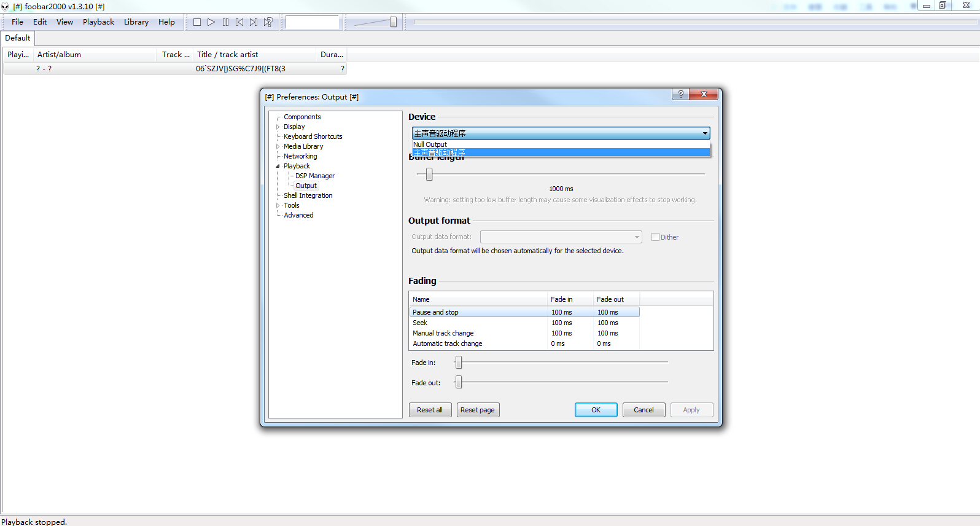Select DSP Manager in the preferences tree
The height and width of the screenshot is (526, 980).
pos(314,176)
